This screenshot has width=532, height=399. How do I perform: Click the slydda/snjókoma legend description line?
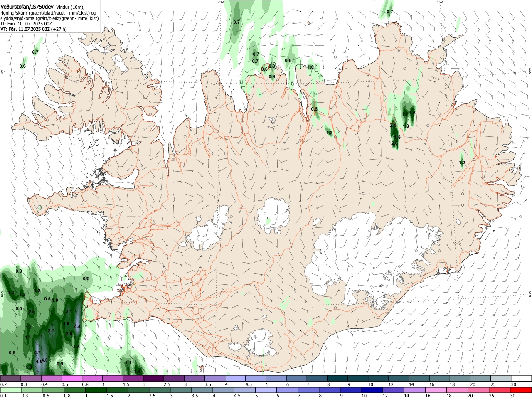click(x=49, y=18)
